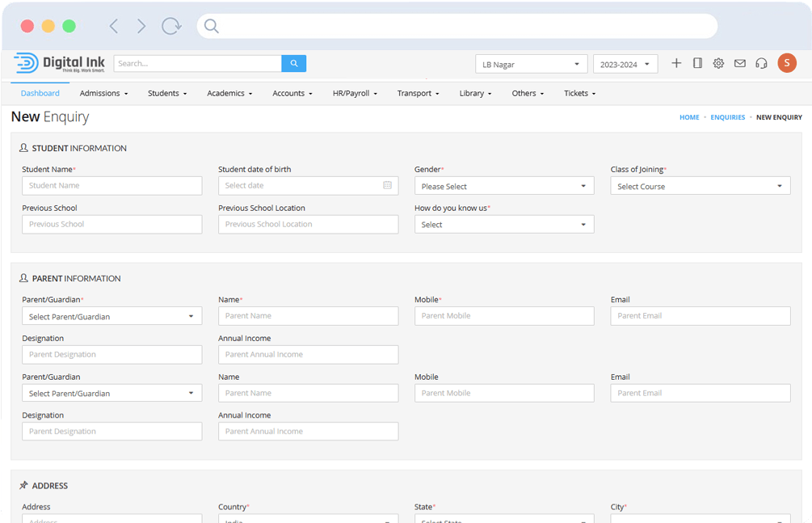
Task: Open the 2023-2024 academic year dropdown
Action: (x=625, y=65)
